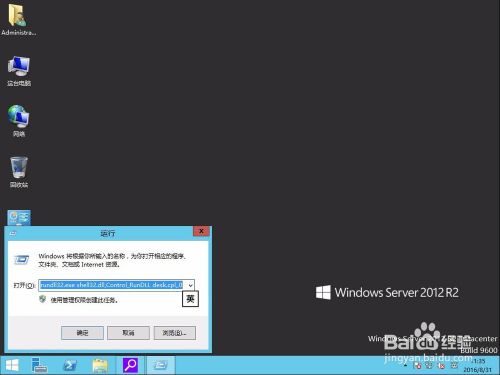Open Action Center flag tray icon
The height and width of the screenshot is (375, 500).
click(x=417, y=366)
